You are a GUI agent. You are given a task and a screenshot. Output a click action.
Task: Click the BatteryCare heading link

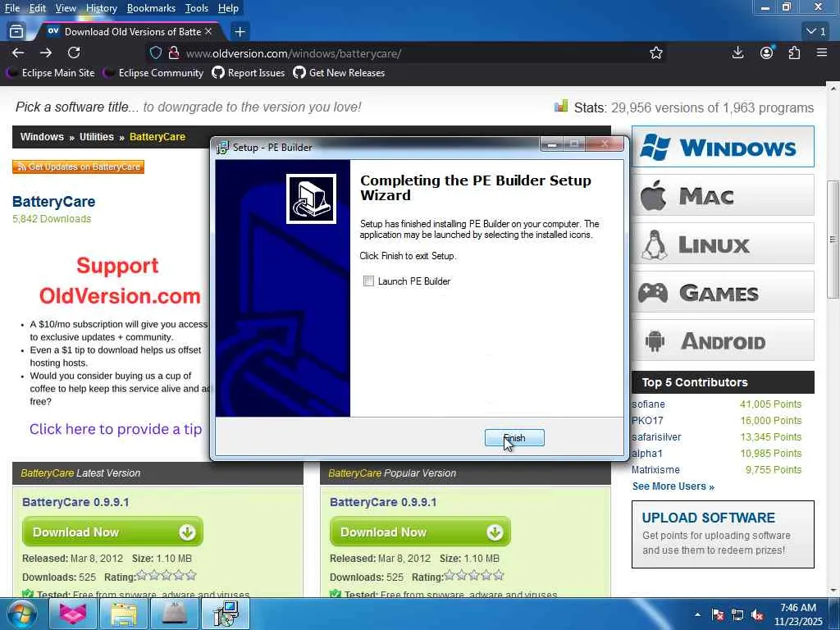point(53,202)
